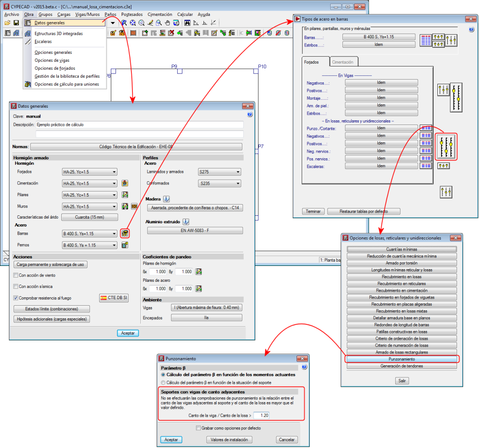Open the Cimentación menu in the menu bar

[160, 15]
